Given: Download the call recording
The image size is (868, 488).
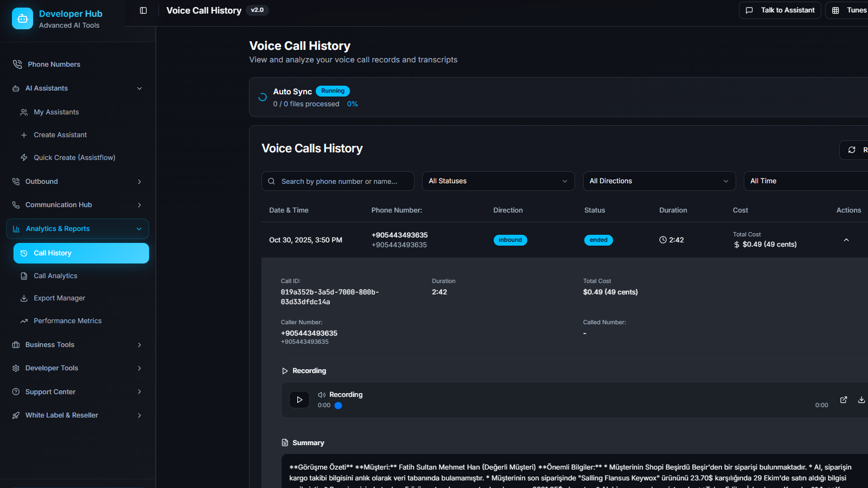Looking at the screenshot, I should coord(861,400).
